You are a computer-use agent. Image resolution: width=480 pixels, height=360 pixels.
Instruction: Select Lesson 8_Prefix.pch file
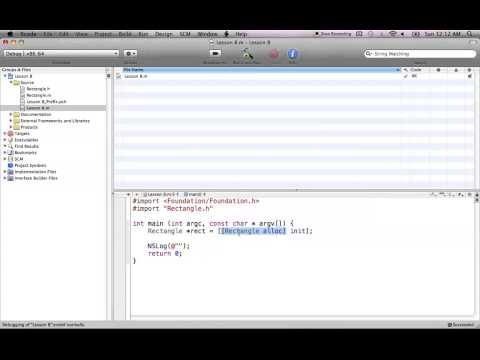tap(46, 102)
